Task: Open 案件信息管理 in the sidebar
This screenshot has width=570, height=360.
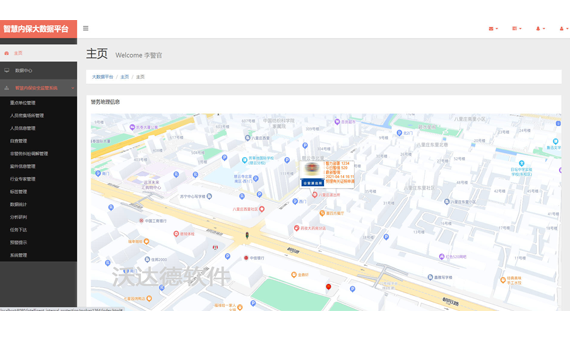Action: click(x=23, y=167)
